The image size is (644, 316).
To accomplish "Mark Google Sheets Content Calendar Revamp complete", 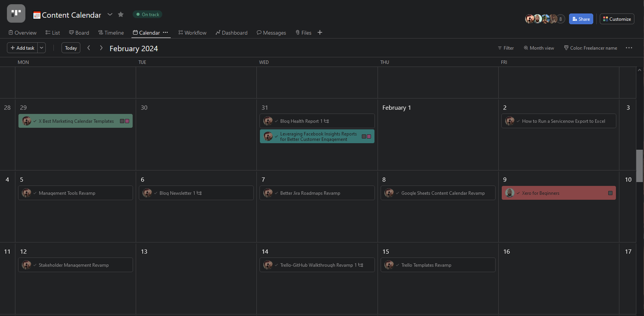I will click(x=398, y=193).
